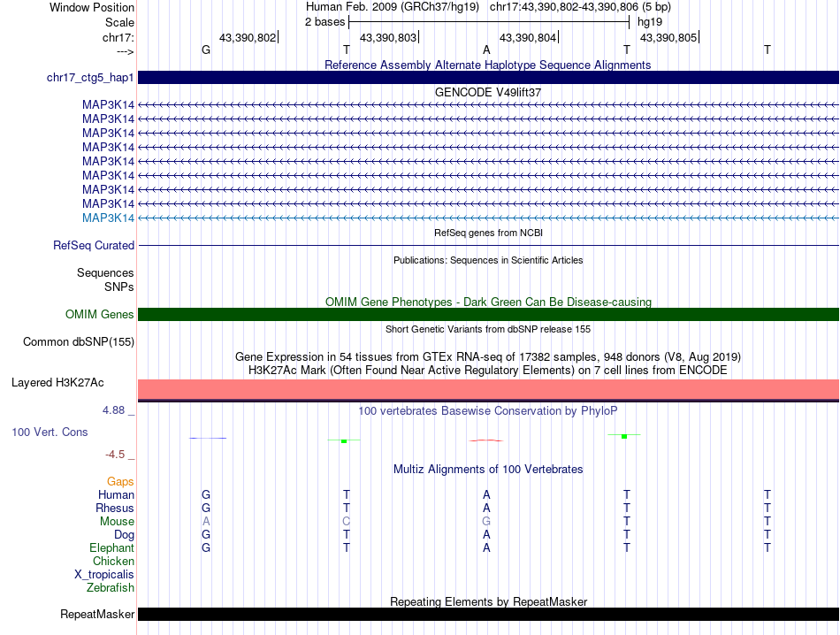Open the Reference Assembly Alternate Haplotype Sequence Alignments title
Viewport: 840px width, 635px height.
487,65
